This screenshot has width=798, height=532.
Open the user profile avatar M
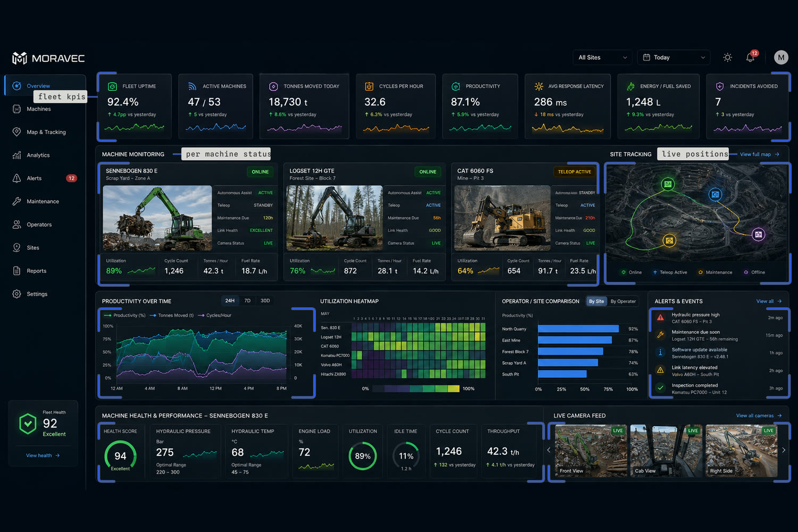click(781, 57)
